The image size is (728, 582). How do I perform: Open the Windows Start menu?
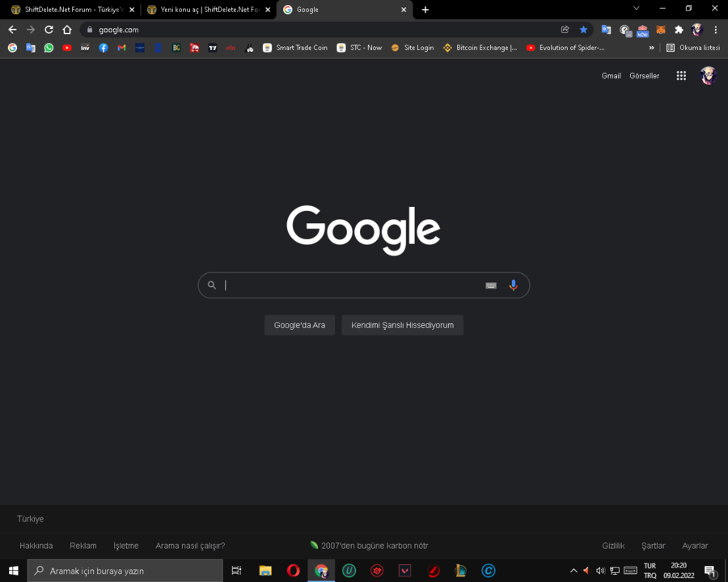click(14, 571)
